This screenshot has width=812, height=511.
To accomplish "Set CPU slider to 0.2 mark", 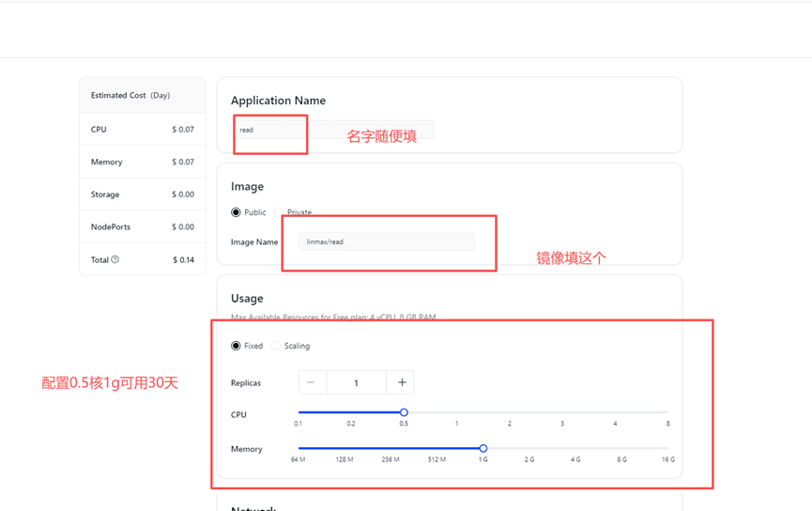I will (351, 412).
